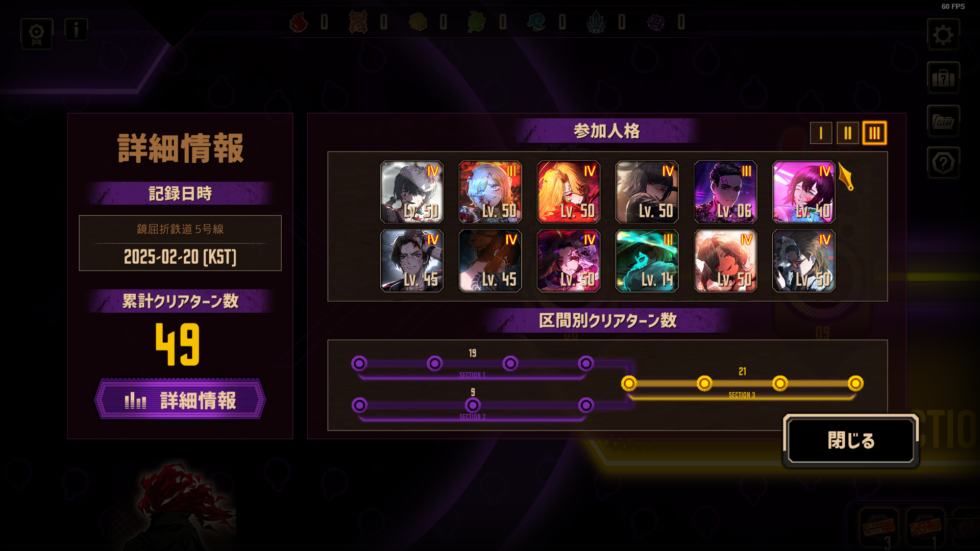This screenshot has height=551, width=980.
Task: Click the info icon top-left
Action: 76,30
